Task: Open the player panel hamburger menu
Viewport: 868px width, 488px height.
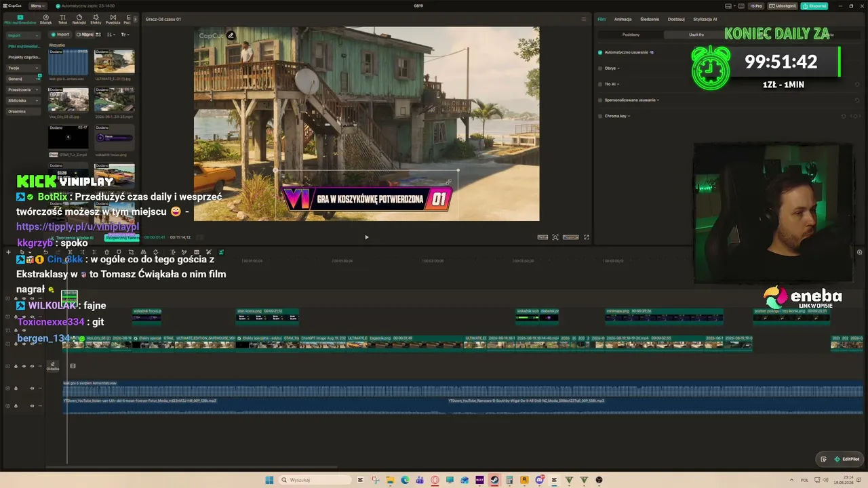Action: [584, 19]
